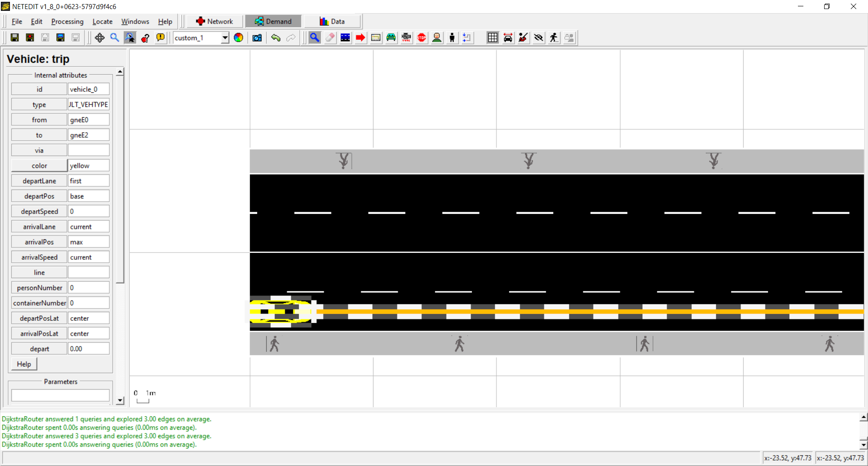The width and height of the screenshot is (868, 466).
Task: Toggle the grid display button
Action: click(x=493, y=38)
